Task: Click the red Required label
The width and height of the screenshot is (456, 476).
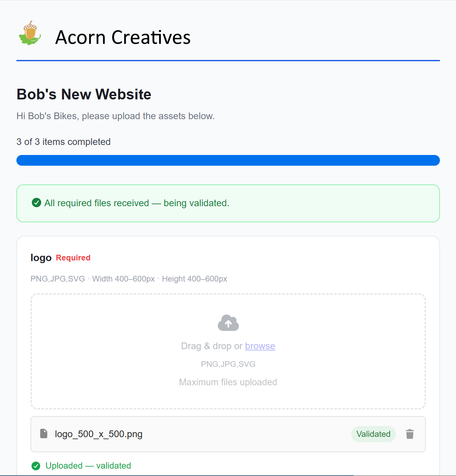Action: 73,258
